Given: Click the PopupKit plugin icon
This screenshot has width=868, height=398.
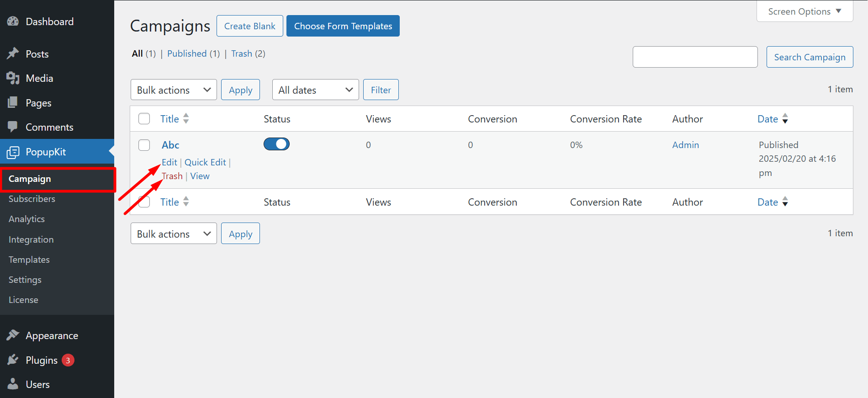Looking at the screenshot, I should click(13, 152).
